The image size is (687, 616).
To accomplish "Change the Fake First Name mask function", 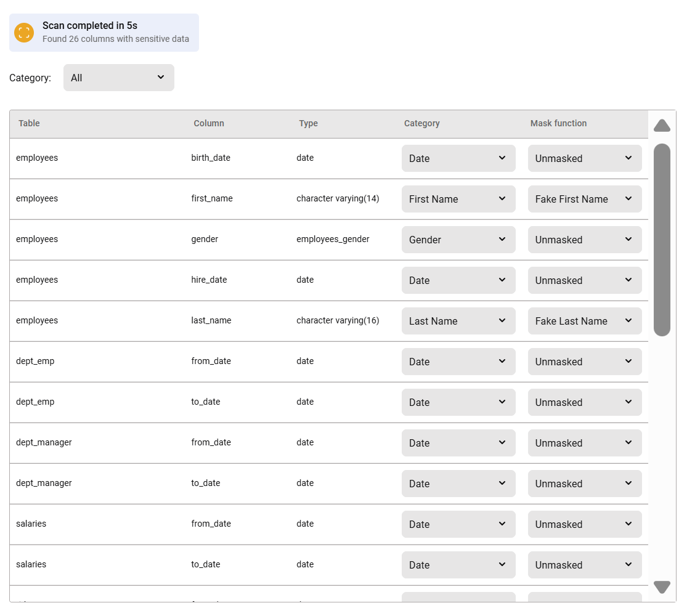I will click(x=584, y=199).
